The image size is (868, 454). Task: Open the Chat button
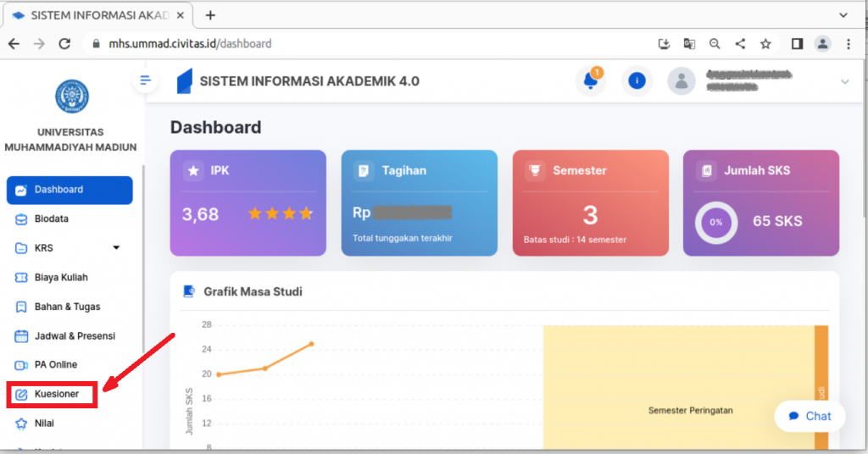(x=810, y=416)
